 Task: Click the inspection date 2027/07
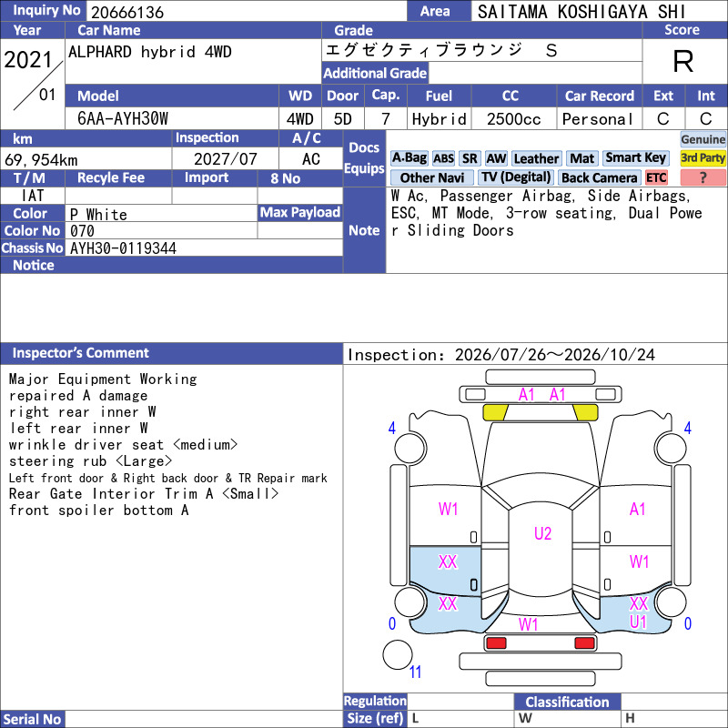click(x=225, y=159)
